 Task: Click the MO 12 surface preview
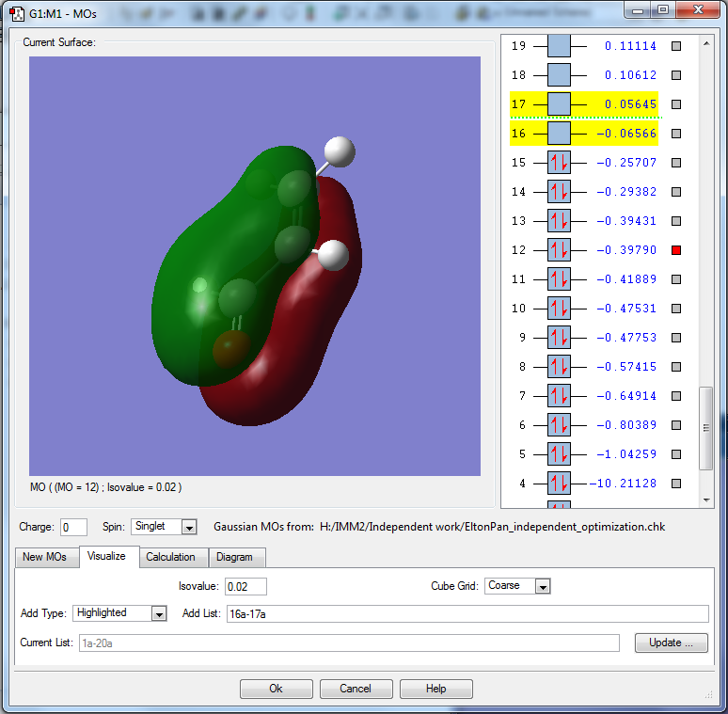tap(255, 266)
